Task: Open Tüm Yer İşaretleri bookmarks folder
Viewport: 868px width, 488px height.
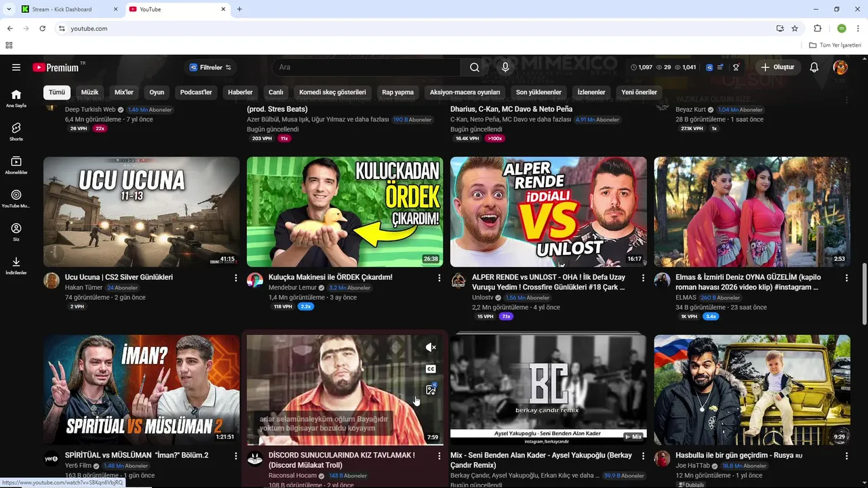Action: 835,45
